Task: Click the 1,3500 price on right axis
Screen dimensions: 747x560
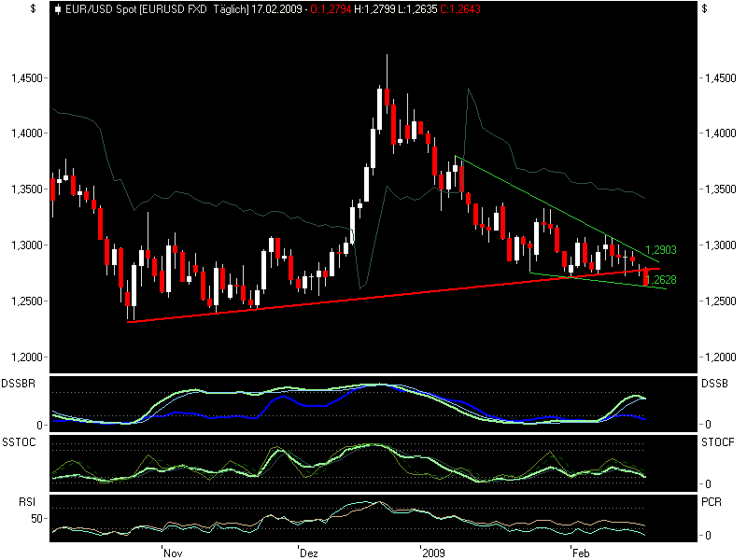Action: point(721,189)
